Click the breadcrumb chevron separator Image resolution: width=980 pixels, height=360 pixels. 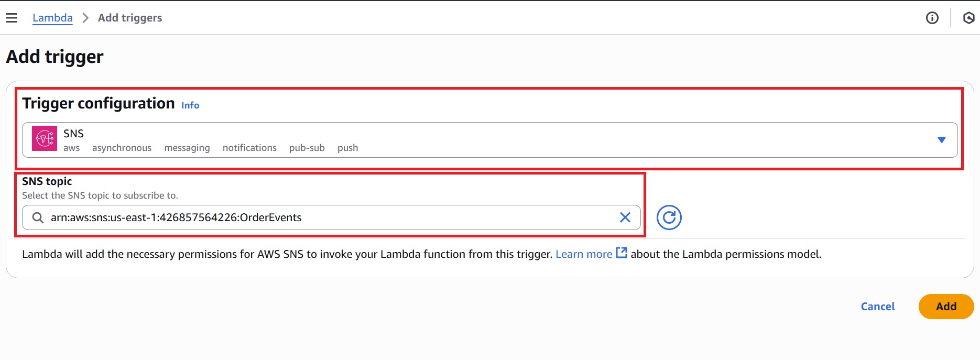point(85,18)
